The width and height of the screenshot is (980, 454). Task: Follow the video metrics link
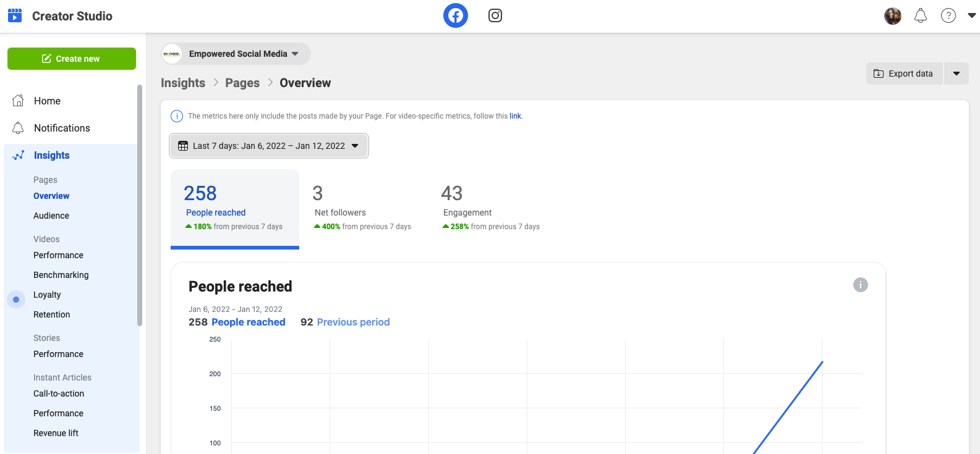pyautogui.click(x=515, y=116)
